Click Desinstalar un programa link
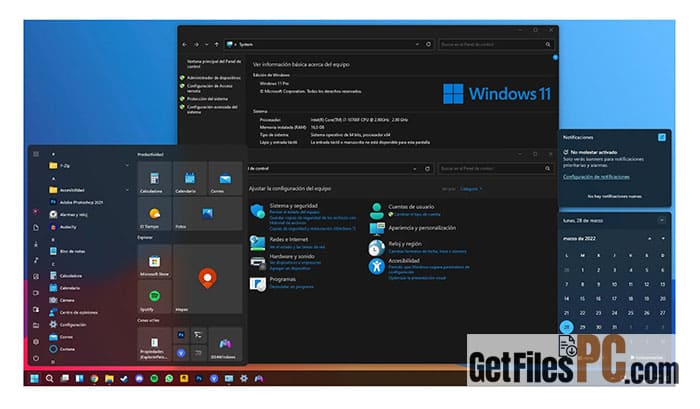Screen dimensions: 700x409 (292, 287)
